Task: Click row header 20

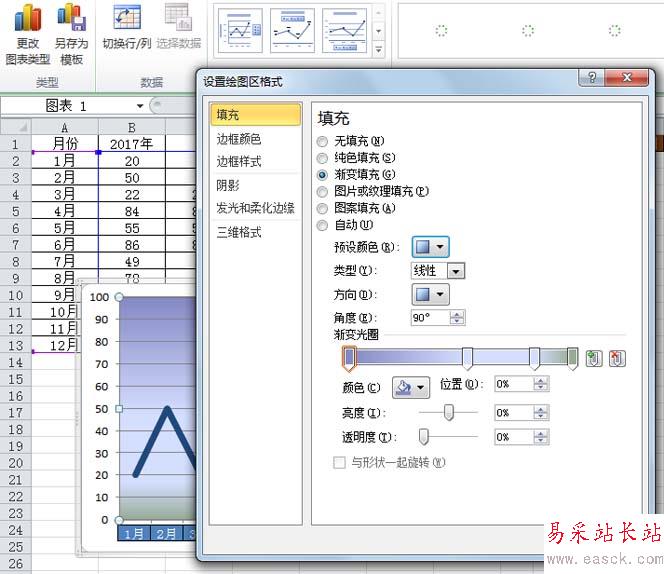Action: pyautogui.click(x=16, y=463)
